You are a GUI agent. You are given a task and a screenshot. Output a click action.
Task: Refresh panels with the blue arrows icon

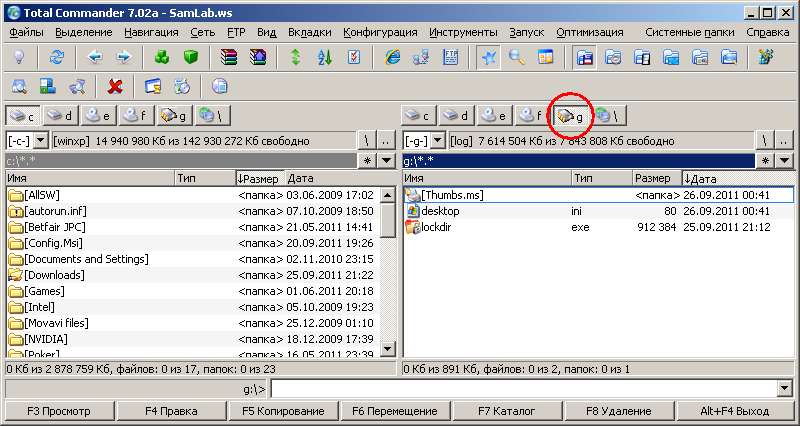[x=57, y=57]
